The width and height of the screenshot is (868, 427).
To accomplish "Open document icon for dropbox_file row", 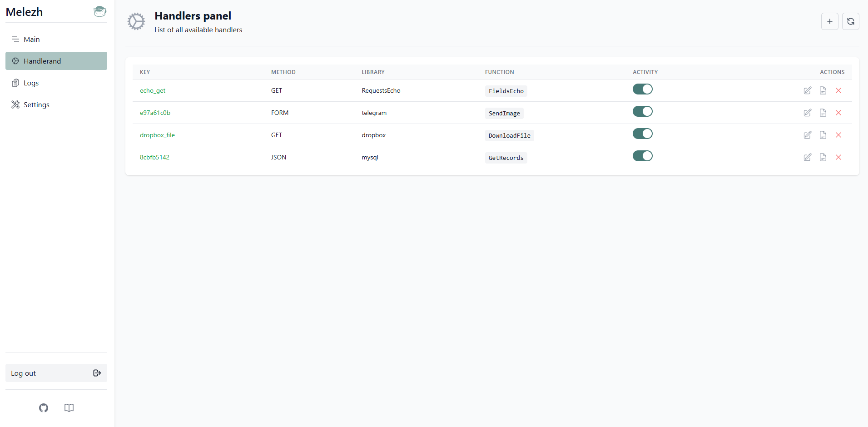I will [x=823, y=135].
